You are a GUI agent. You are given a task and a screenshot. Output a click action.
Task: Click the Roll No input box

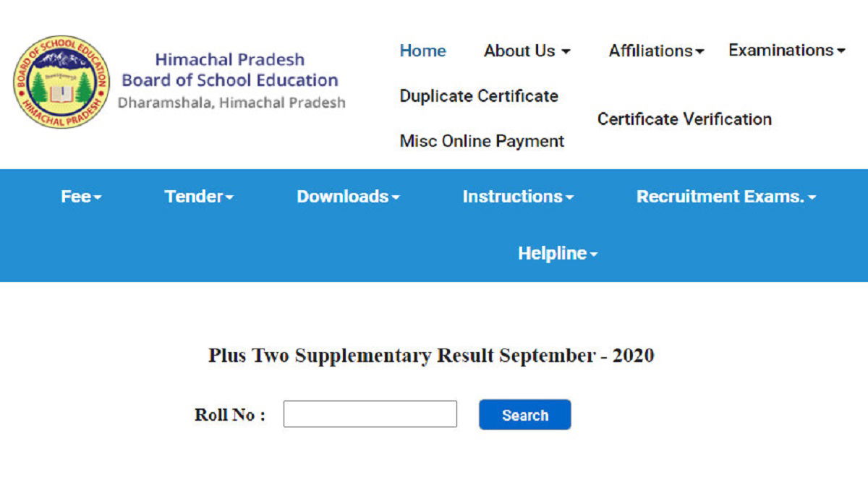coord(370,414)
